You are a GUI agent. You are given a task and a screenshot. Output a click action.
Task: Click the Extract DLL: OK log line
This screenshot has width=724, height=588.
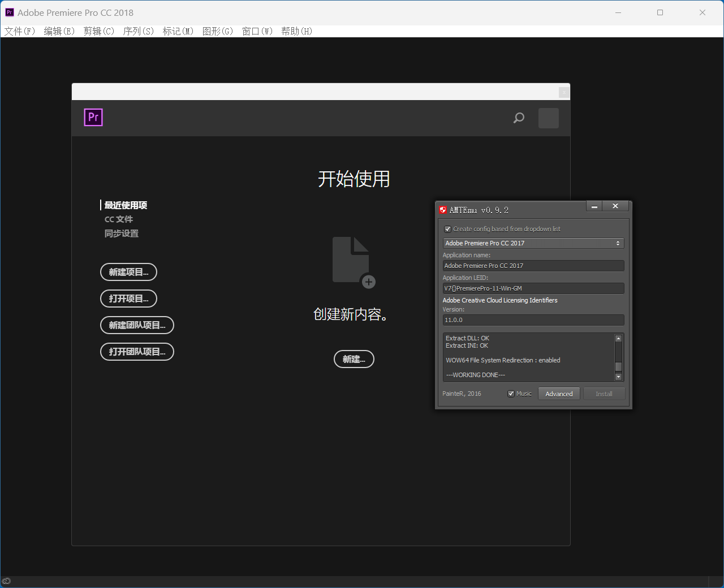(x=467, y=338)
